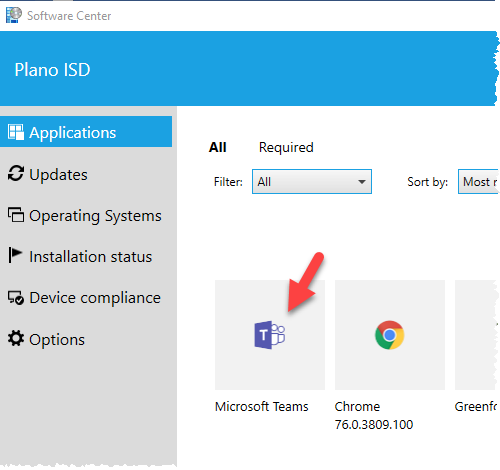Screen dimensions: 500x470
Task: Switch to the Required tab
Action: pos(286,147)
